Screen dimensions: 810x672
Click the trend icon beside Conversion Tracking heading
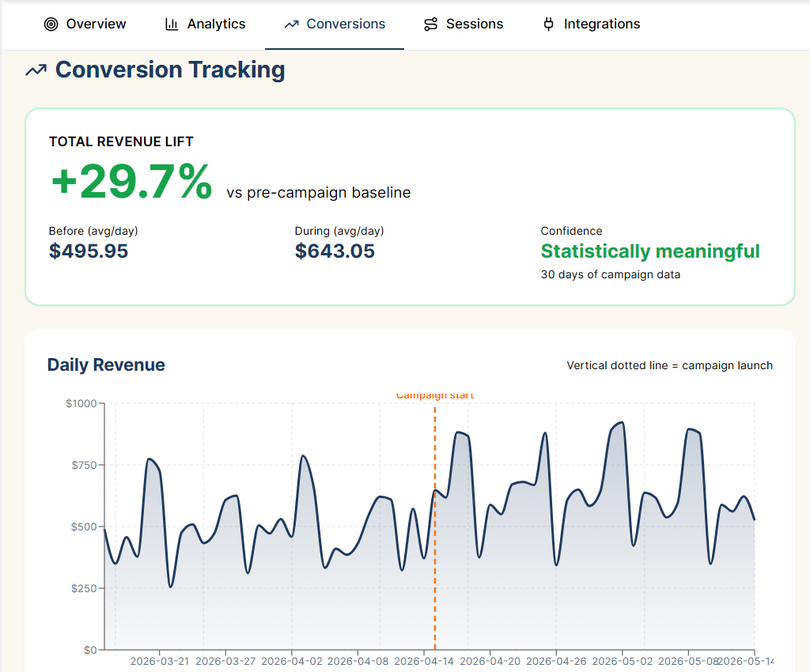point(36,70)
